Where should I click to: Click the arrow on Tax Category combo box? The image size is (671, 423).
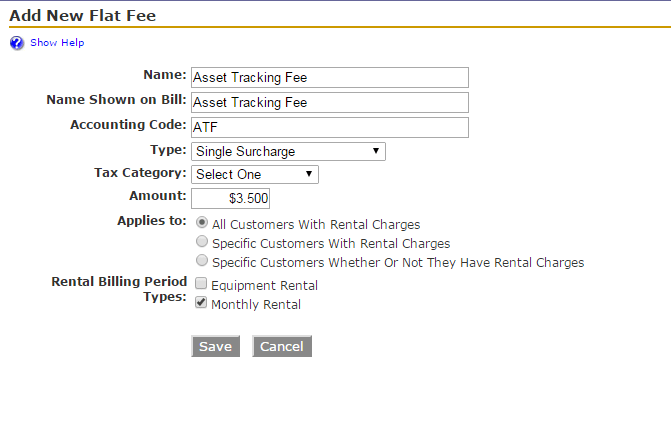[309, 174]
